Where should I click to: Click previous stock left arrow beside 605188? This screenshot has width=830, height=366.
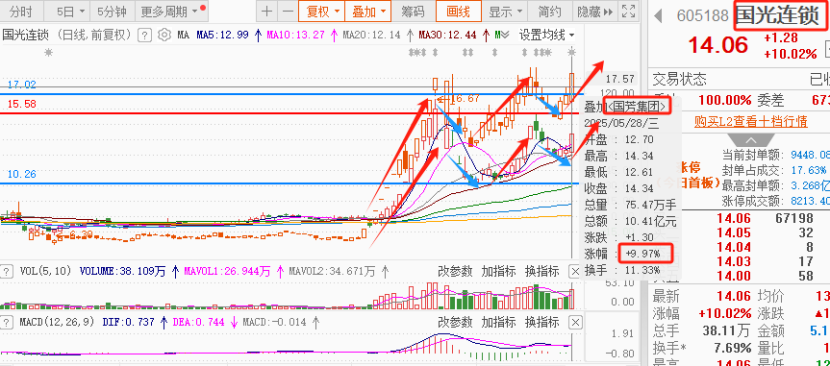(658, 16)
